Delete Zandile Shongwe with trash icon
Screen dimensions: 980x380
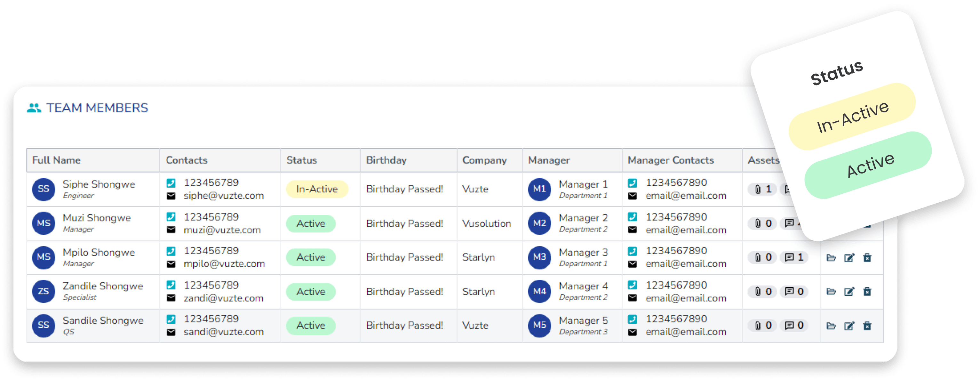point(867,292)
